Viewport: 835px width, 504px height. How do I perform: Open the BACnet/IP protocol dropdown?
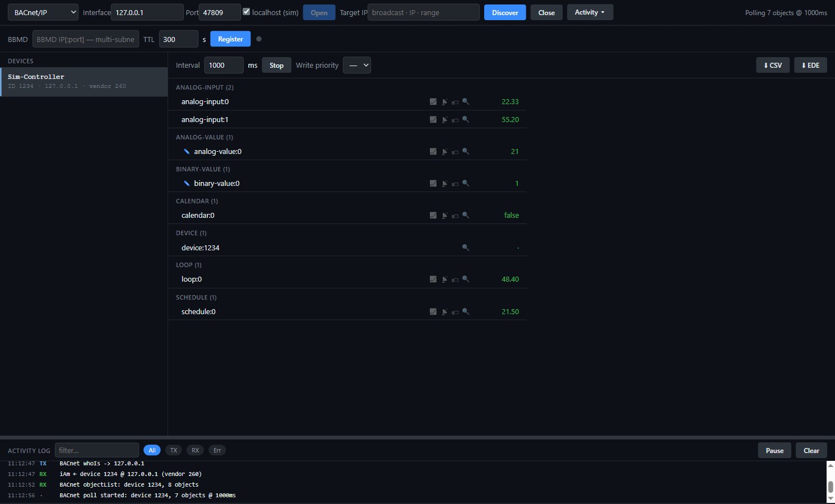pyautogui.click(x=43, y=12)
